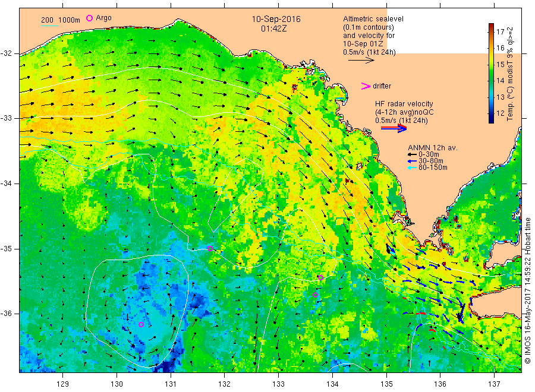Click the longitude axis label 133

pyautogui.click(x=278, y=384)
